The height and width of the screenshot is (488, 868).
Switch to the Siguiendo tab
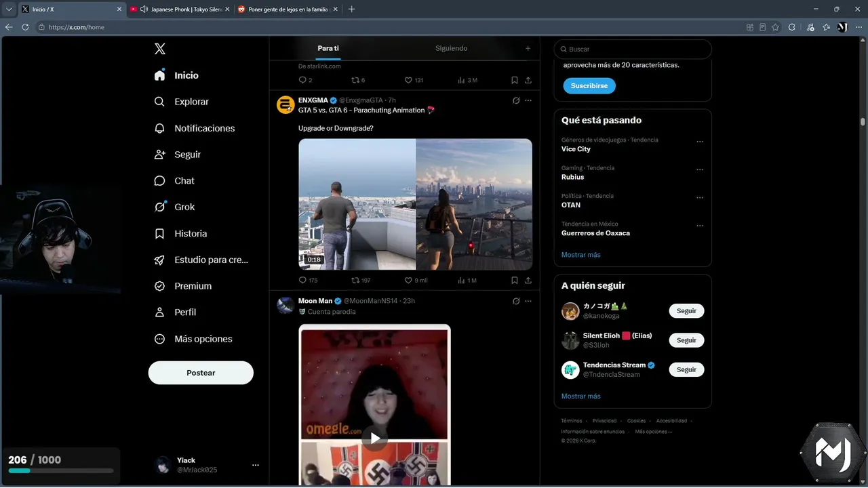(x=451, y=49)
